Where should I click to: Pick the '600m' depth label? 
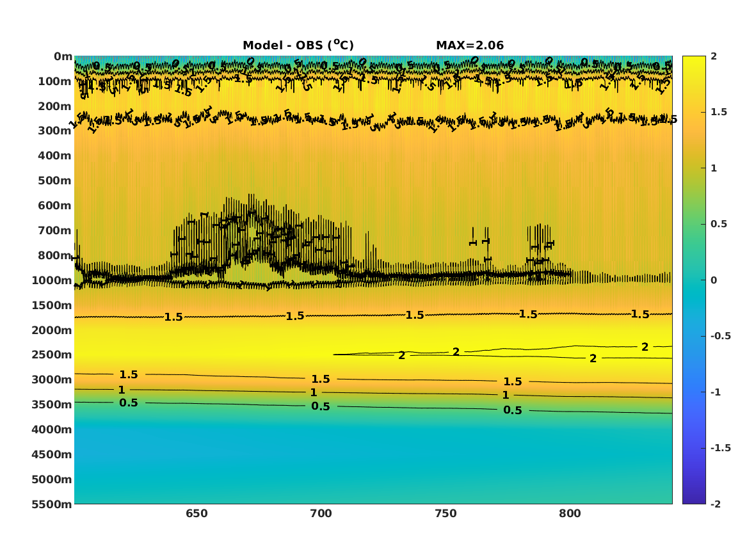55,205
